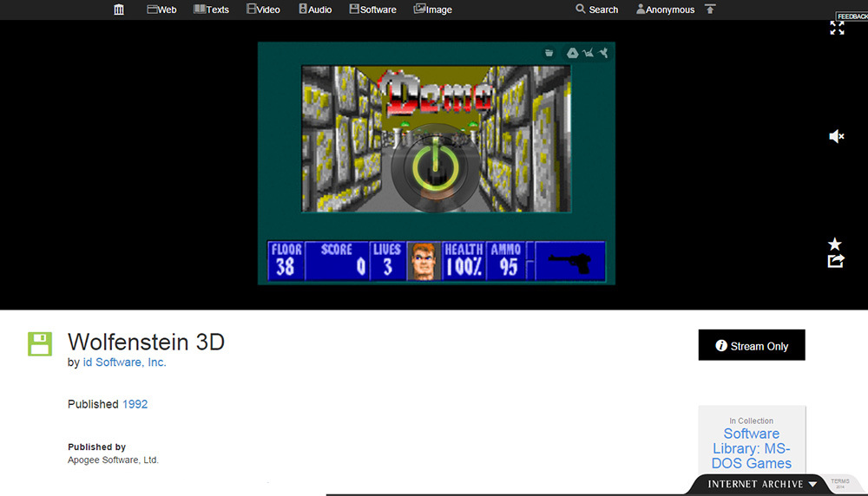Toggle the muted speaker icon
The image size is (868, 496).
pos(837,136)
